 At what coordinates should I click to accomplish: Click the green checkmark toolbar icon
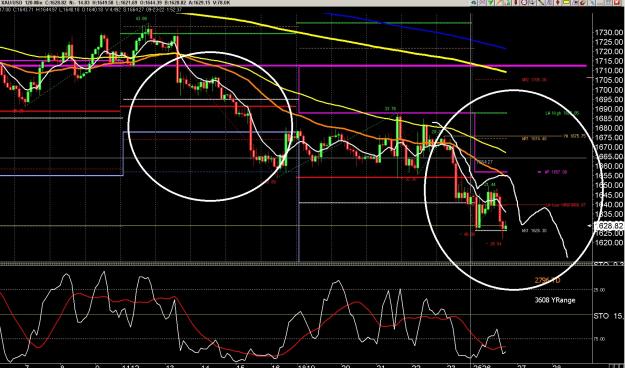point(490,2)
